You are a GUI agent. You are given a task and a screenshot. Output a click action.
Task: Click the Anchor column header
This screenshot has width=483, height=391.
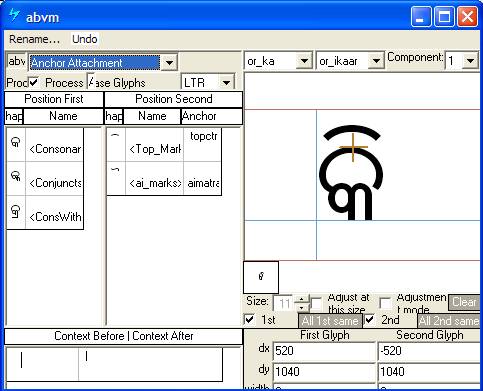(x=212, y=116)
